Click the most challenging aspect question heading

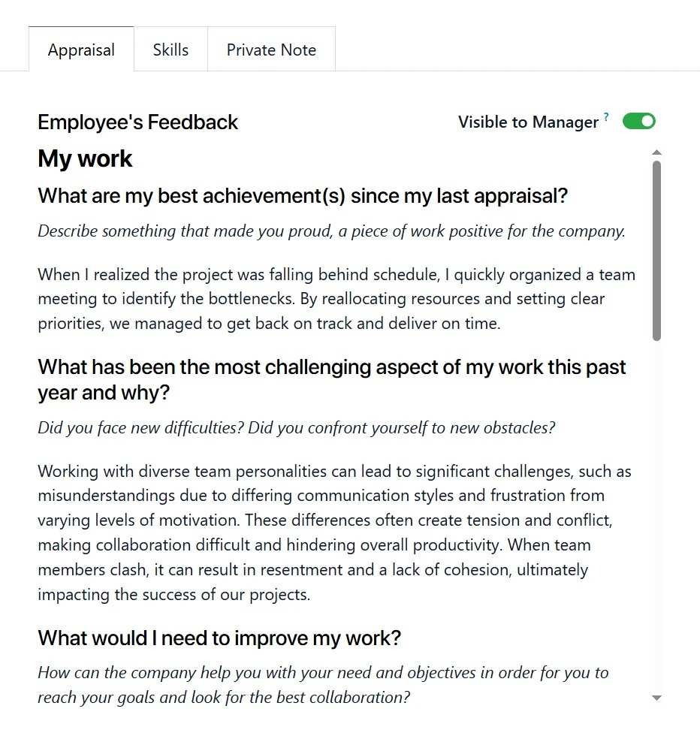click(331, 380)
